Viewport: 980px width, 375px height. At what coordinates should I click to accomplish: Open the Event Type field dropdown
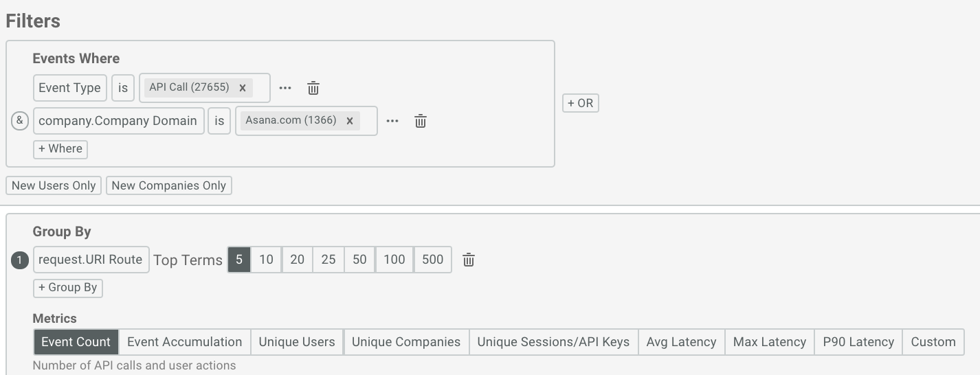[69, 88]
